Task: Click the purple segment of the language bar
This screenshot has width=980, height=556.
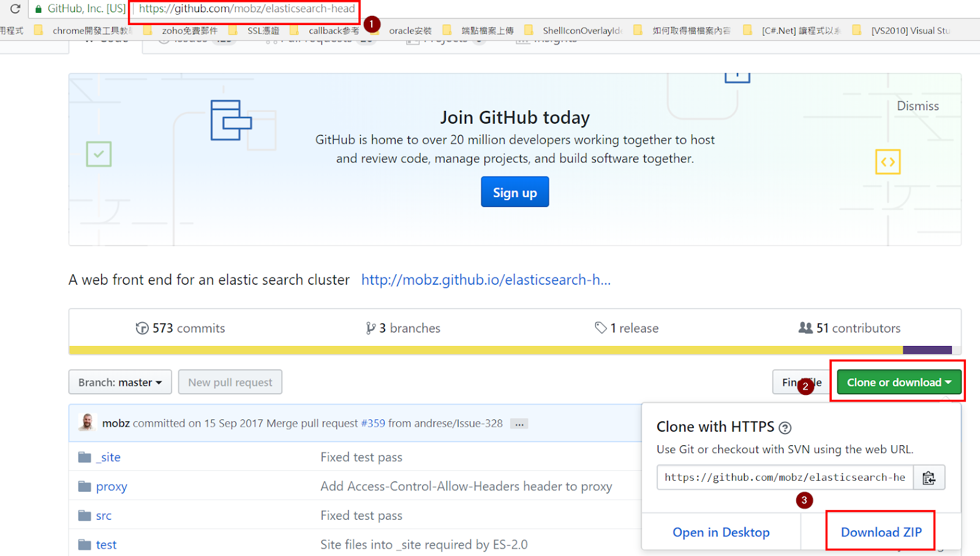Action: 927,350
